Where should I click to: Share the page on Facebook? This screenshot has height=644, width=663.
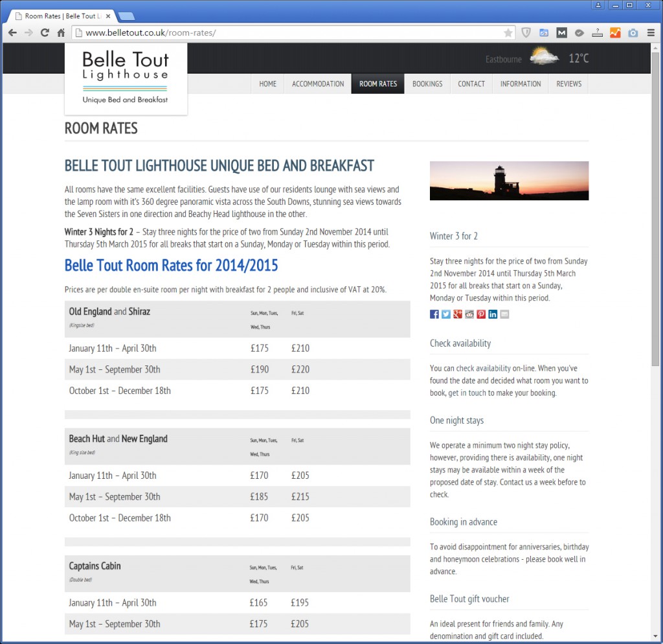coord(434,314)
